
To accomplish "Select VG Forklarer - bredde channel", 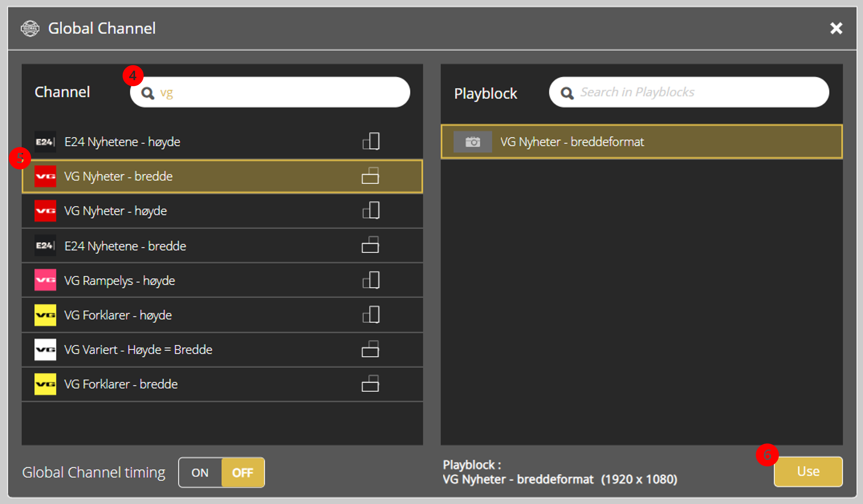I will pos(222,384).
